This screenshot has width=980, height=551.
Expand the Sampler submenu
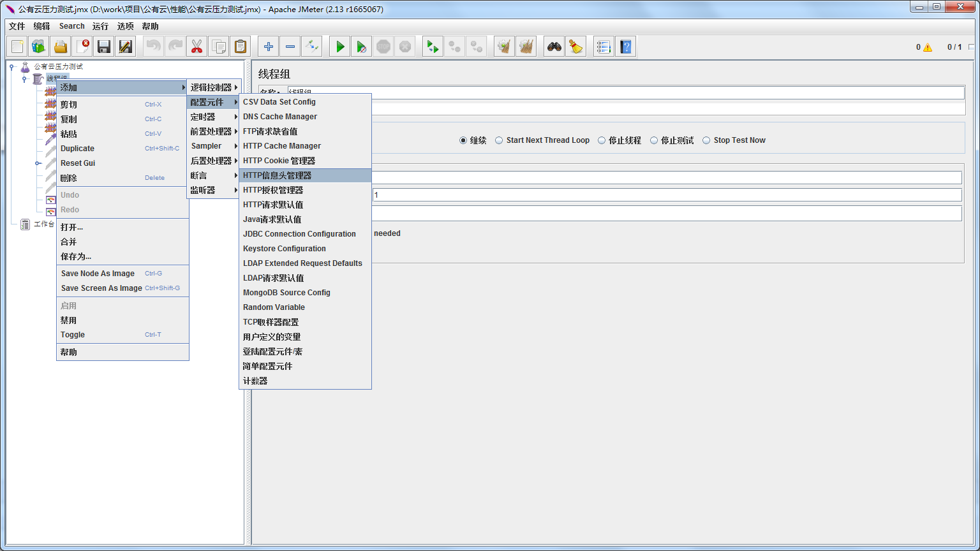[x=214, y=146]
